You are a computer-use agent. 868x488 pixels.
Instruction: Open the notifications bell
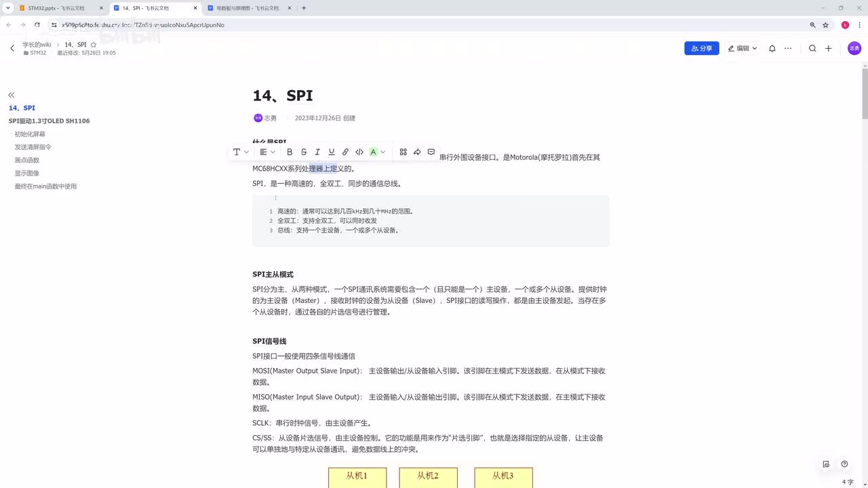point(772,48)
